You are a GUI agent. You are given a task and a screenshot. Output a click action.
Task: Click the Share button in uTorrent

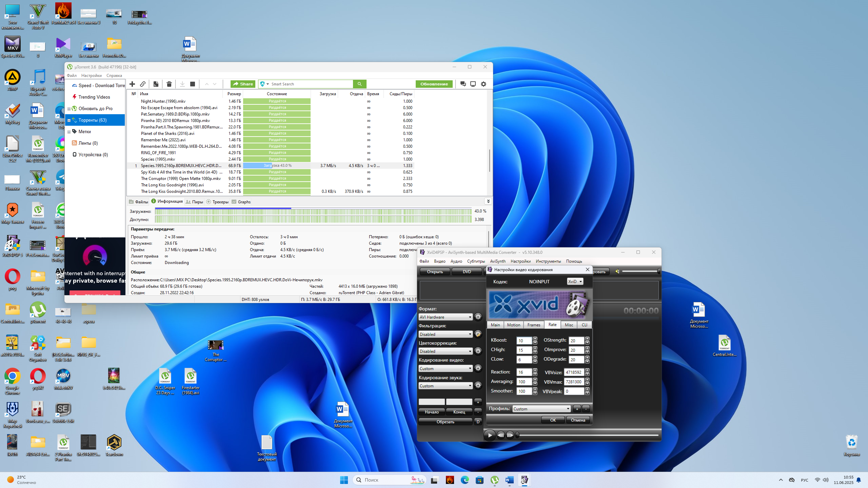pos(243,84)
